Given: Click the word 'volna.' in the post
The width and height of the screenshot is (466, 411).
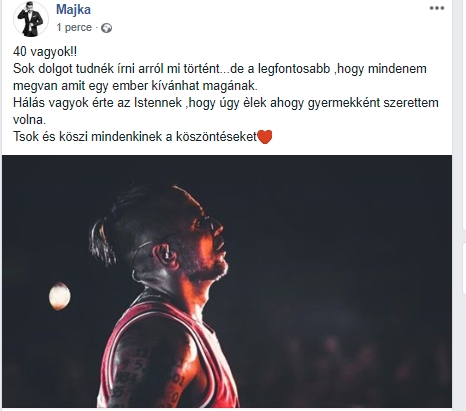Looking at the screenshot, I should (x=29, y=120).
